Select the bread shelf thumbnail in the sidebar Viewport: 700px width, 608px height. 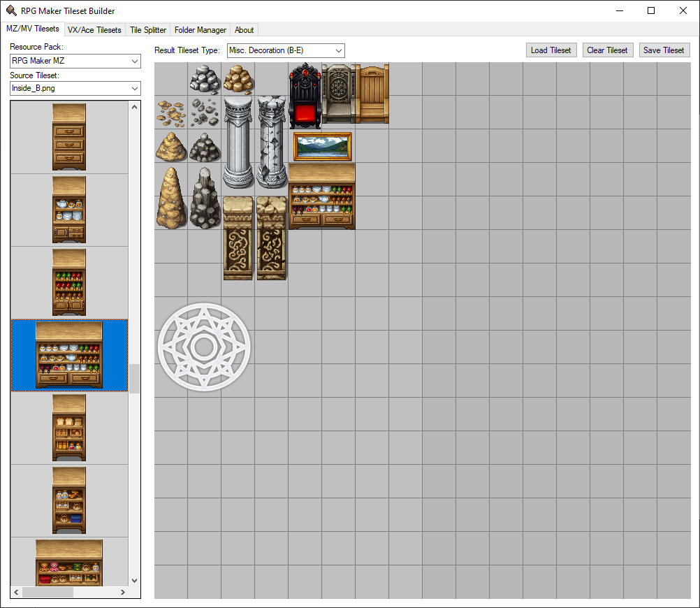(68, 428)
